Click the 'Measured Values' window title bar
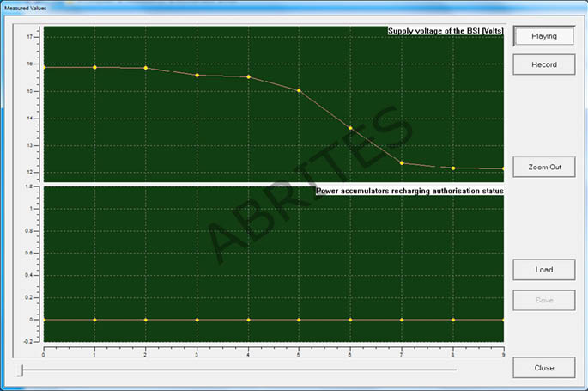The image size is (588, 391). (x=258, y=7)
